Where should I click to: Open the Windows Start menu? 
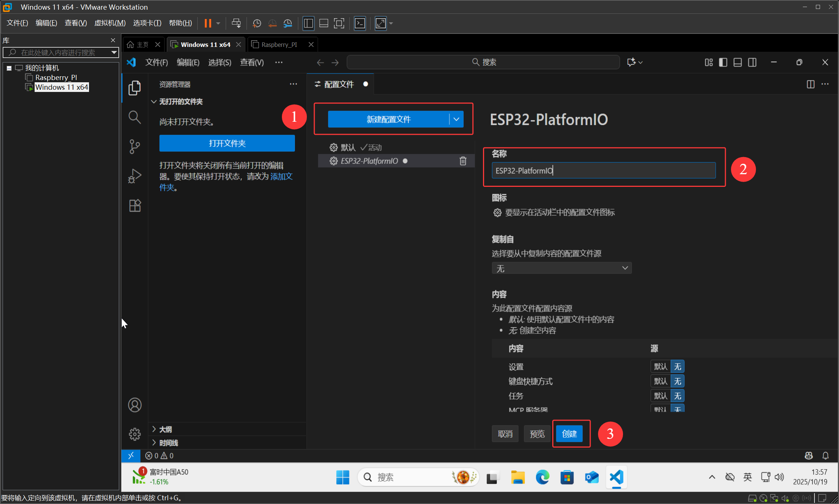tap(343, 477)
